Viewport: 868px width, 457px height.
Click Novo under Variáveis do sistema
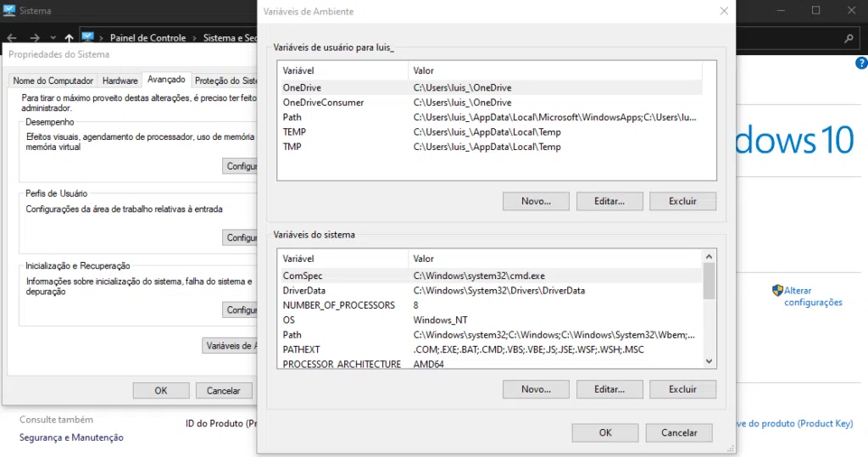click(x=536, y=389)
